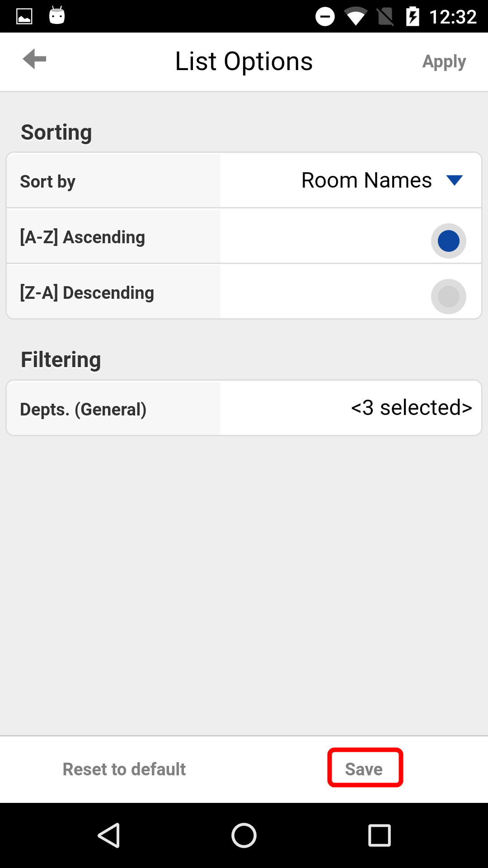Tap the battery charging icon
The image size is (488, 868).
pyautogui.click(x=413, y=17)
